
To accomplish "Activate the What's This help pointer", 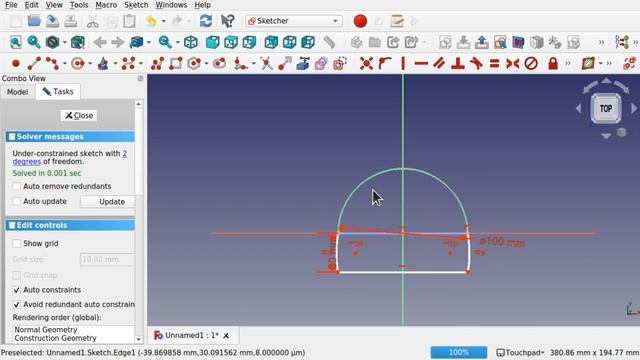I will point(227,21).
